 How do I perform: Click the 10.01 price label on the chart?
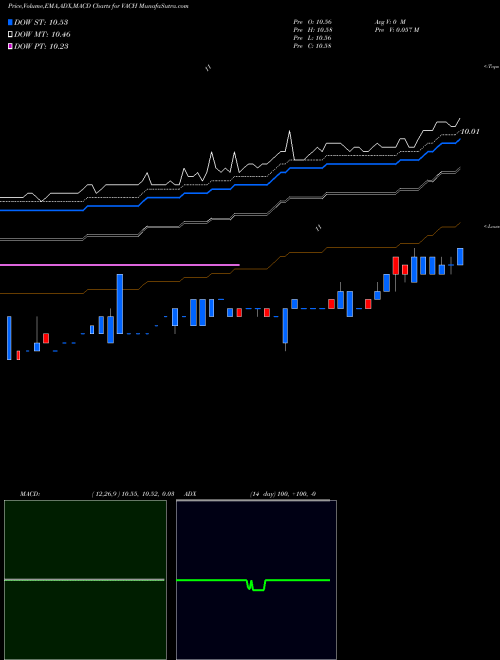[470, 132]
